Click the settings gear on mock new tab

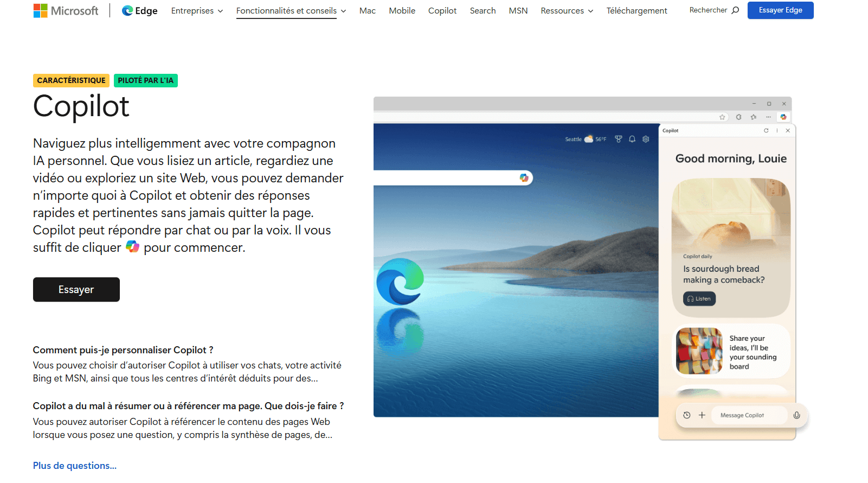coord(646,139)
